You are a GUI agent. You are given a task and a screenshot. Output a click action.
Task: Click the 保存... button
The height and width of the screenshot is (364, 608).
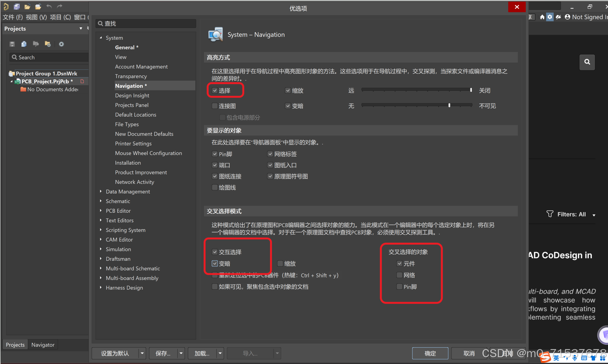(163, 353)
